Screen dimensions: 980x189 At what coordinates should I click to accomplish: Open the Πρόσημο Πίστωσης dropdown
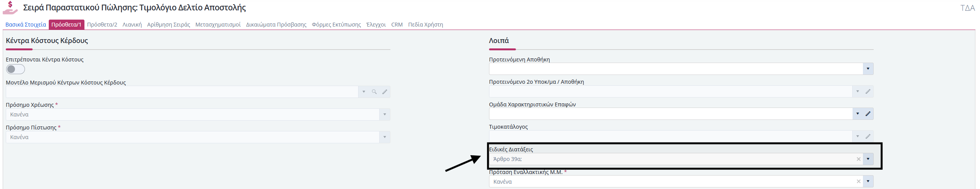(x=385, y=137)
